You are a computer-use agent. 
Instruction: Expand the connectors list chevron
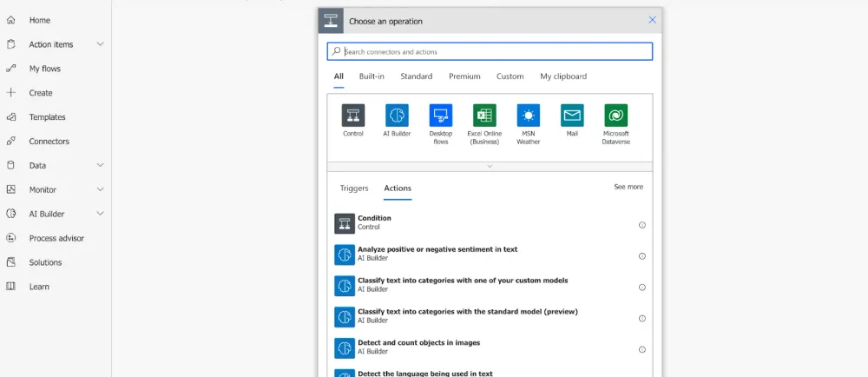point(490,165)
